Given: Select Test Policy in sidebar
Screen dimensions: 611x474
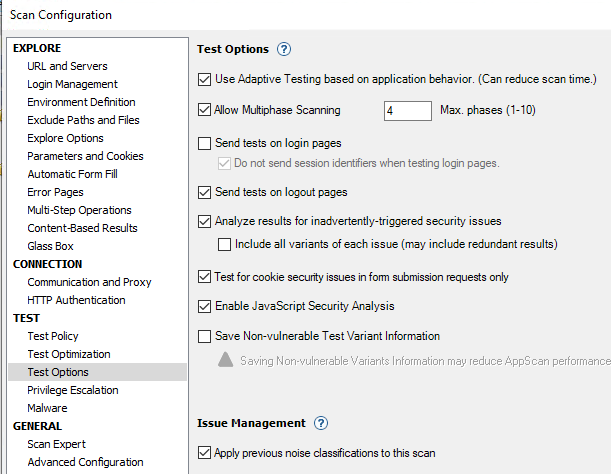Looking at the screenshot, I should point(53,336).
